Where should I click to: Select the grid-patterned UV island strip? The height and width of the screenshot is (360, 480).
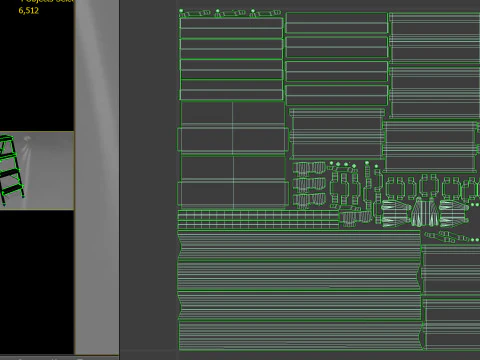[x=258, y=220]
